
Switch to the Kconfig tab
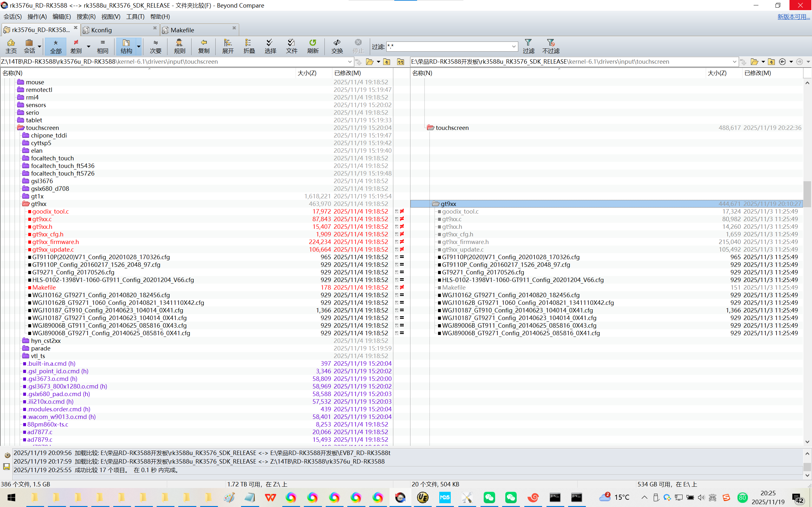click(x=102, y=30)
